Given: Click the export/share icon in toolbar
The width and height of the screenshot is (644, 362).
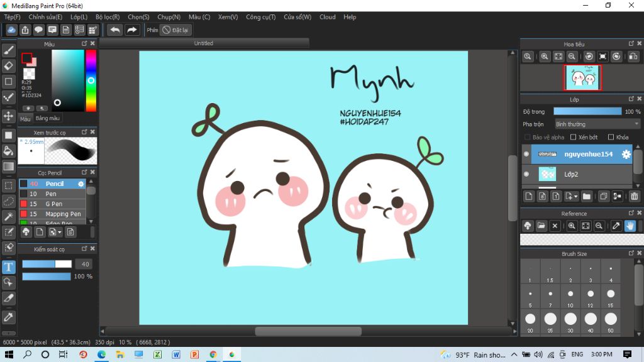Looking at the screenshot, I should tap(25, 30).
